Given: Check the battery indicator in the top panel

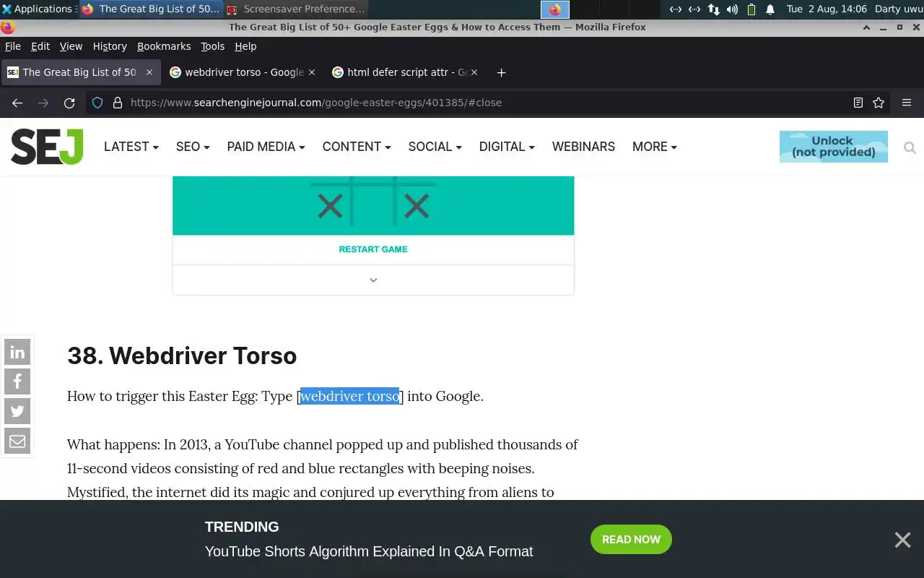Looking at the screenshot, I should tap(751, 9).
